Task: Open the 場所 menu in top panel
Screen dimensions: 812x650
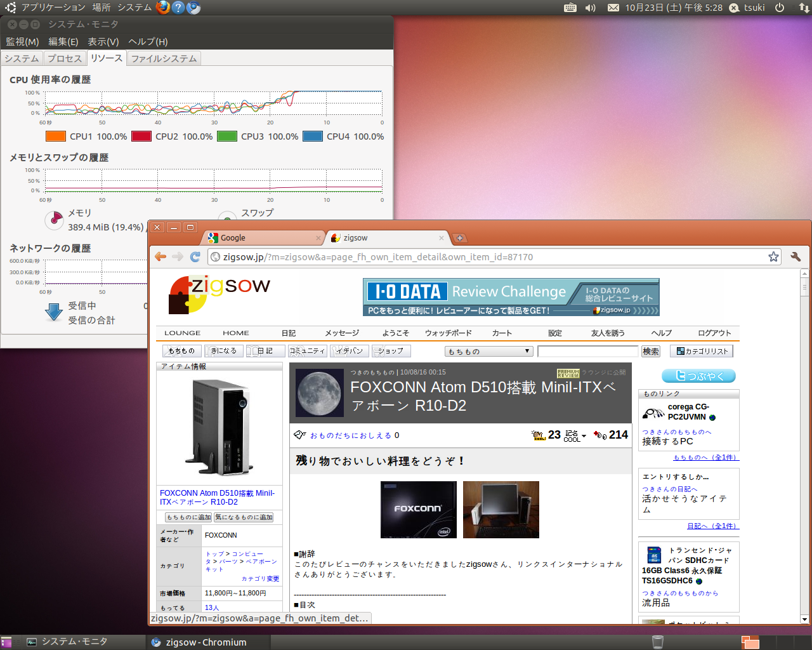Action: tap(101, 8)
